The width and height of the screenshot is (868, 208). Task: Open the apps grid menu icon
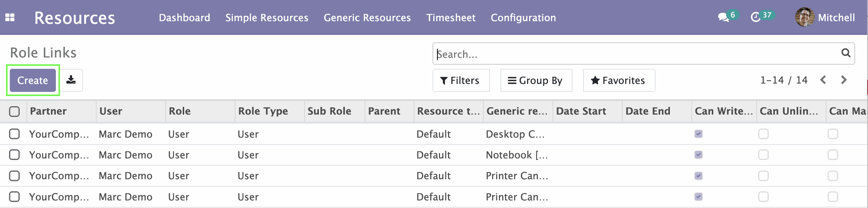10,17
